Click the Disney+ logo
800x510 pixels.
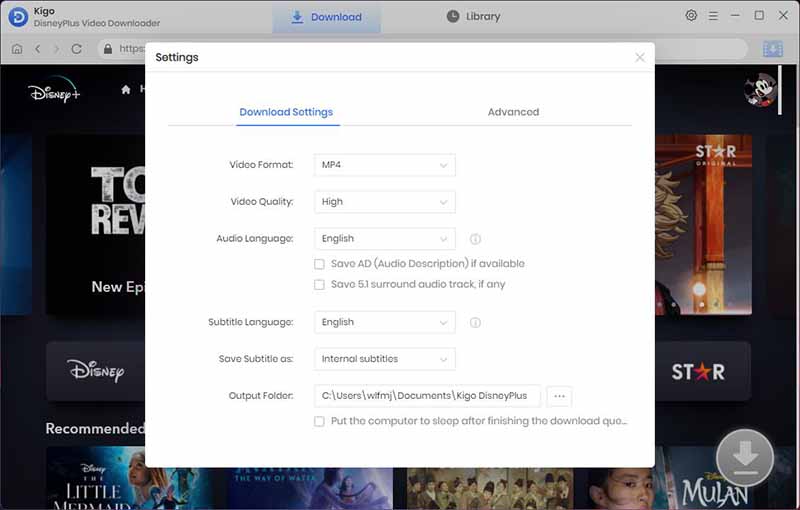[x=54, y=90]
